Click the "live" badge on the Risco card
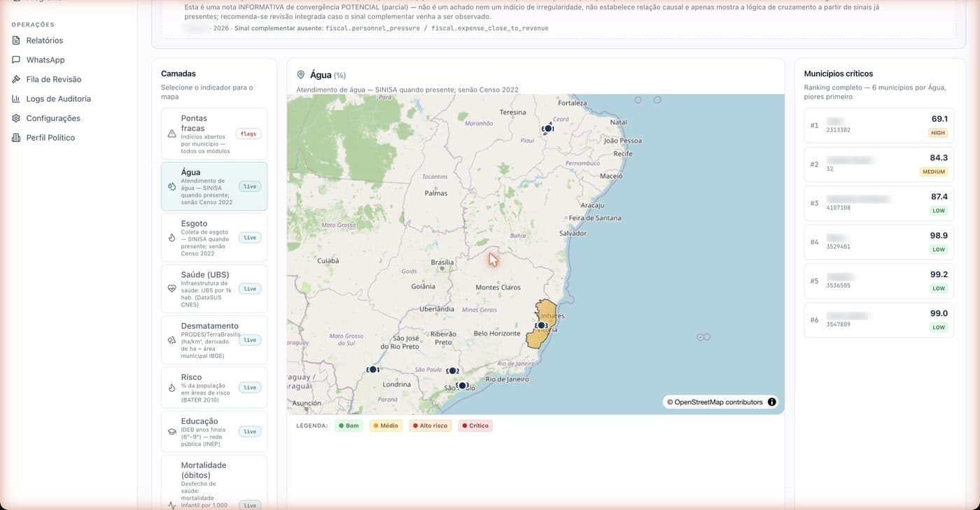 click(x=250, y=388)
